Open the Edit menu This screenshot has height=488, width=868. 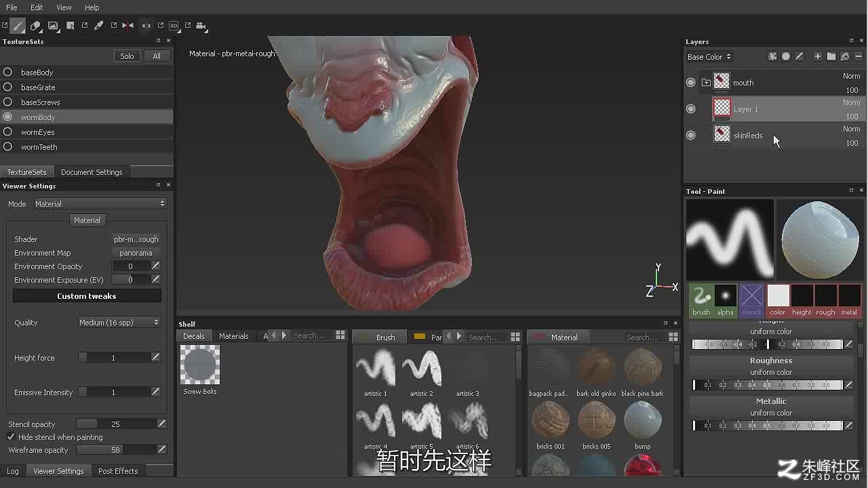pos(37,7)
